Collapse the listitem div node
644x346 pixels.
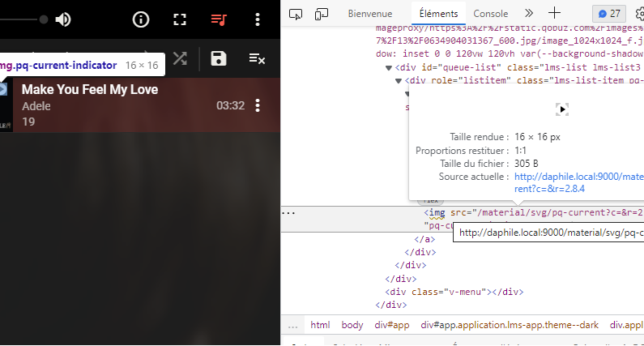point(398,81)
